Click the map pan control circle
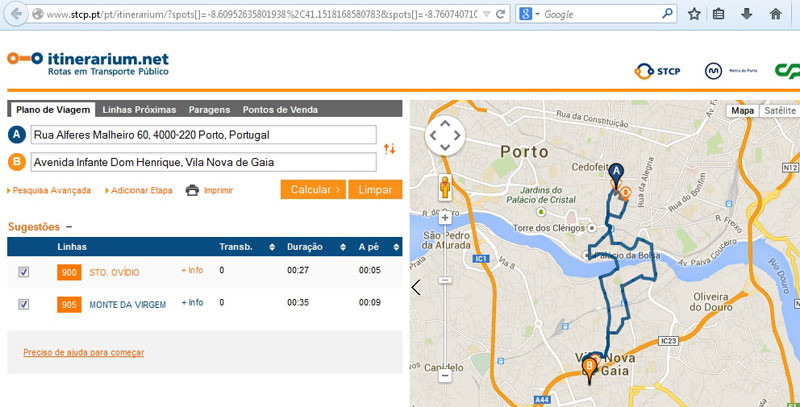This screenshot has height=407, width=800. tap(444, 134)
